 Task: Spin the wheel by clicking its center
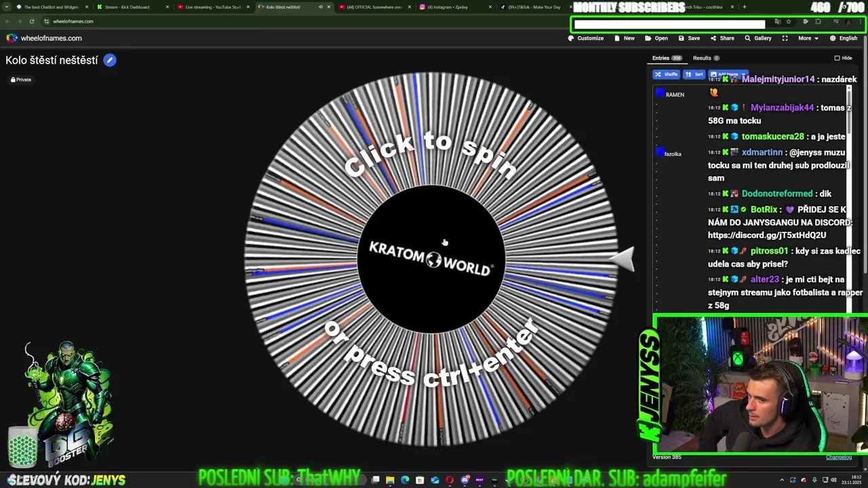431,260
